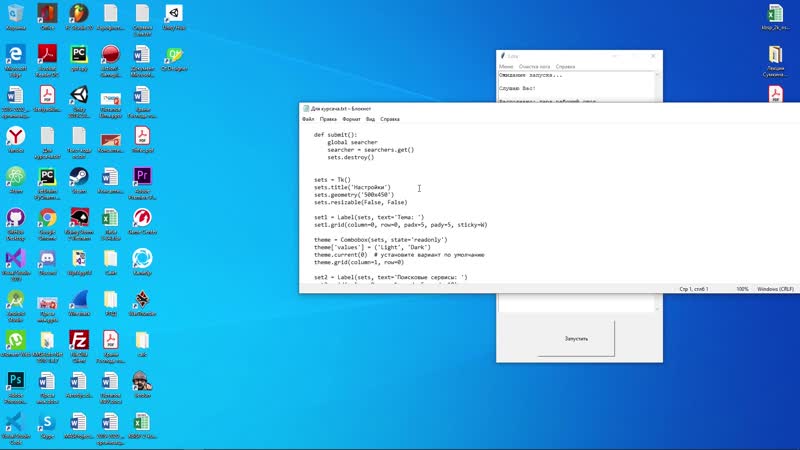Open the FL Studio desktop shortcut
The height and width of the screenshot is (450, 800).
[79, 14]
